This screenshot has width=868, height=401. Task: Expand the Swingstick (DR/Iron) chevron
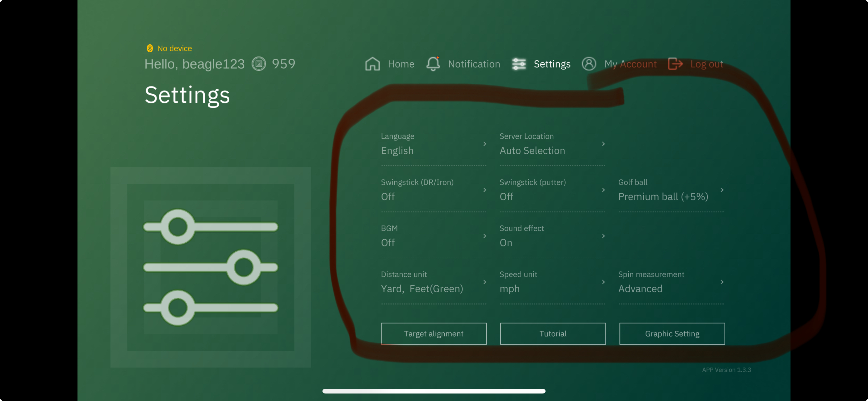(485, 190)
